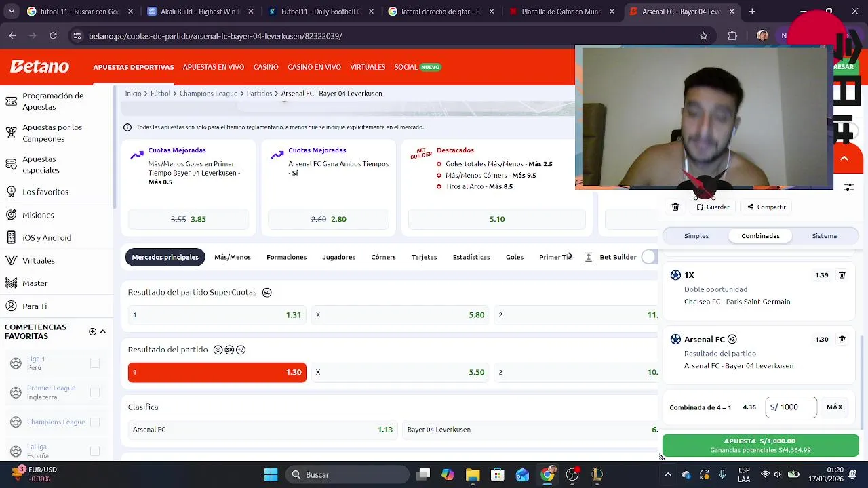The height and width of the screenshot is (488, 868).
Task: Show more market tabs with right arrow
Action: 570,256
